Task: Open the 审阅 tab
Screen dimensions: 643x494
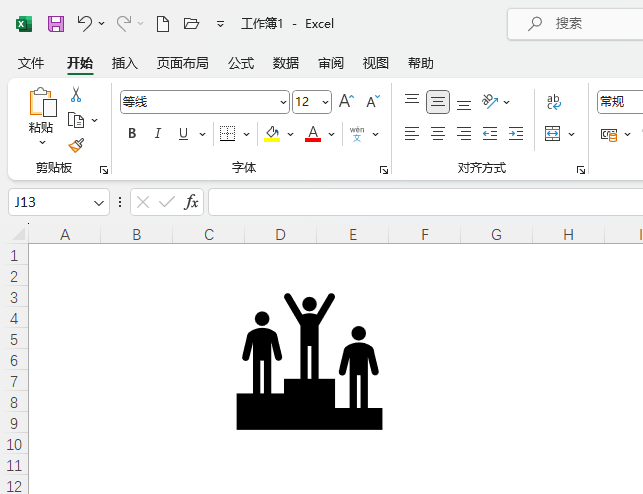Action: pos(331,63)
